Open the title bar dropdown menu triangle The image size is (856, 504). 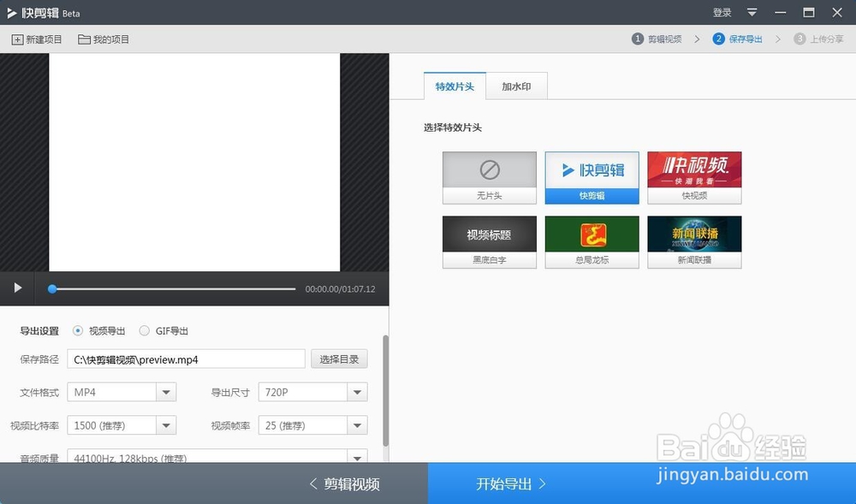click(x=752, y=13)
